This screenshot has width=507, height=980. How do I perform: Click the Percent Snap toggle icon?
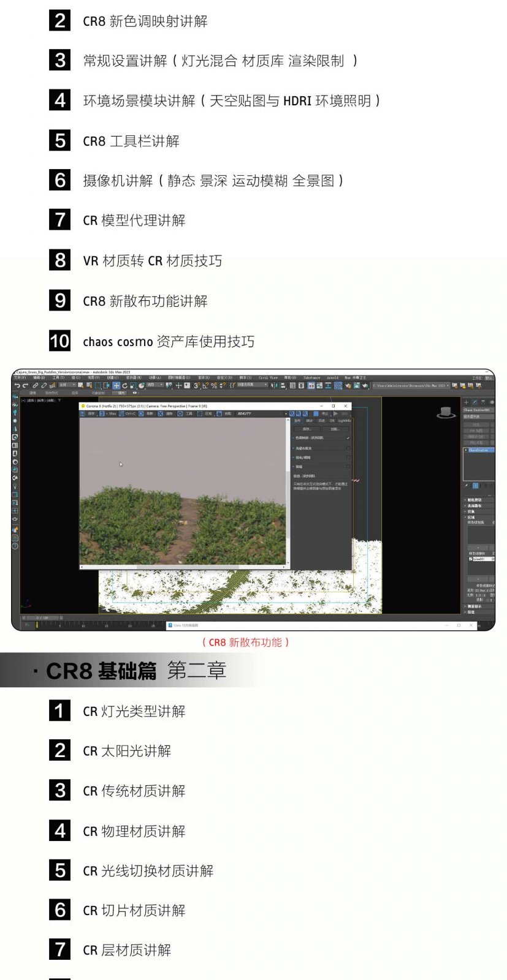(x=213, y=386)
